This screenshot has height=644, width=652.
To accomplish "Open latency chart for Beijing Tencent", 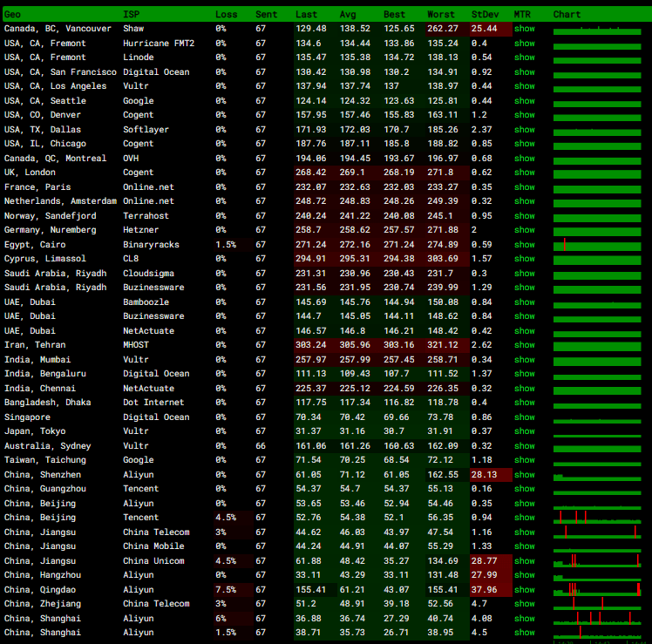I will (597, 518).
